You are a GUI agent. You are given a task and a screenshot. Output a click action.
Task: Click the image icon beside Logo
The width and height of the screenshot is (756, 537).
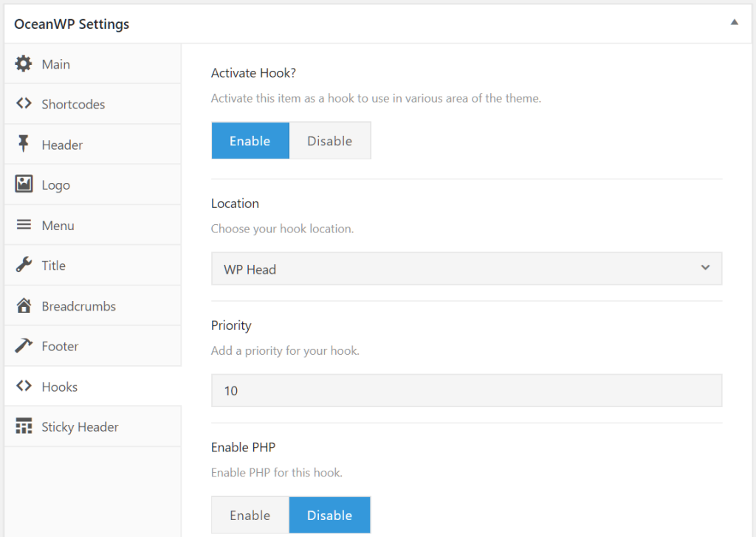click(x=24, y=184)
